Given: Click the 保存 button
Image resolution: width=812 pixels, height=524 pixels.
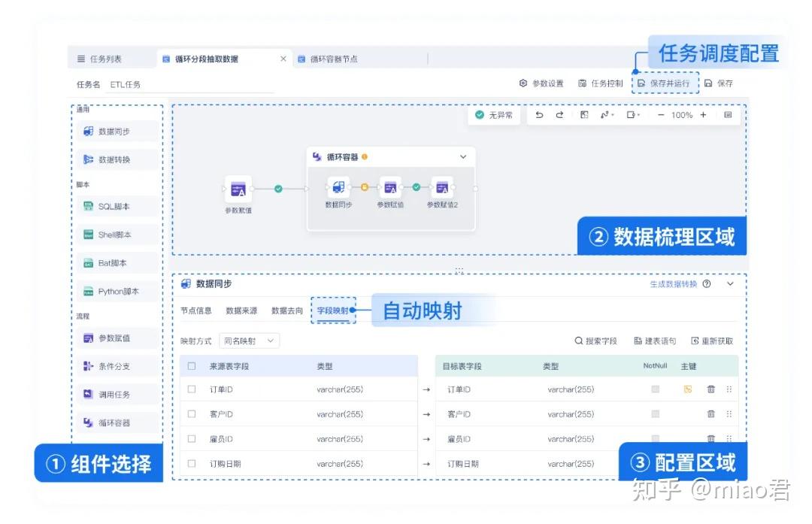Looking at the screenshot, I should click(x=720, y=83).
